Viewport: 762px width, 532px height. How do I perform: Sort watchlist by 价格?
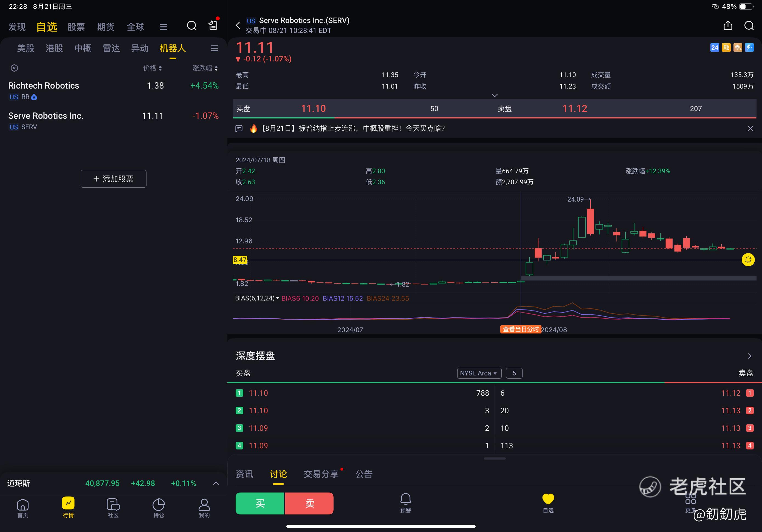[x=152, y=68]
